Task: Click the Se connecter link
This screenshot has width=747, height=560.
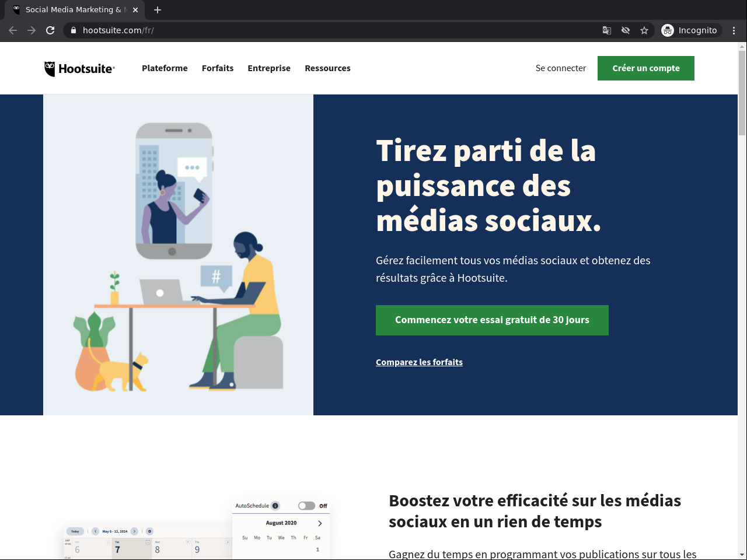Action: click(561, 68)
